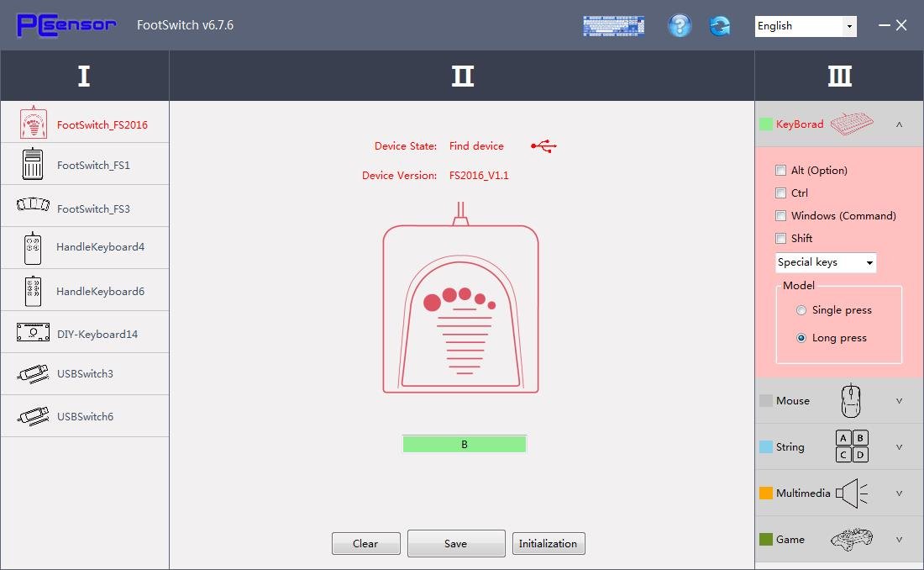
Task: Expand the Multimedia section
Action: (x=838, y=493)
